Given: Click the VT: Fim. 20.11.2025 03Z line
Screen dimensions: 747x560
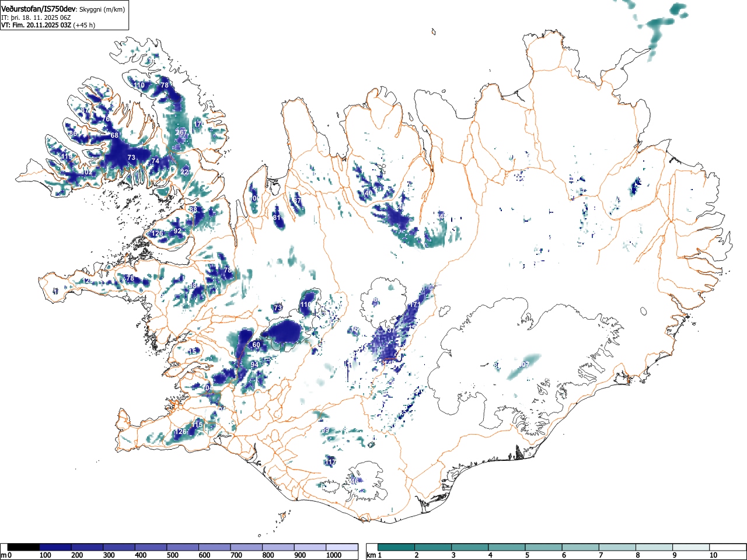Looking at the screenshot, I should (x=36, y=25).
